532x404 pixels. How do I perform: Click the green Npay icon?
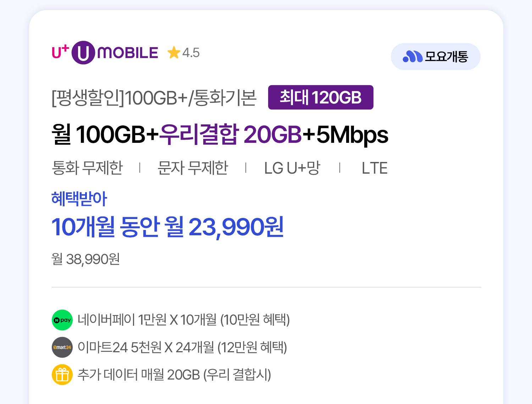point(62,320)
